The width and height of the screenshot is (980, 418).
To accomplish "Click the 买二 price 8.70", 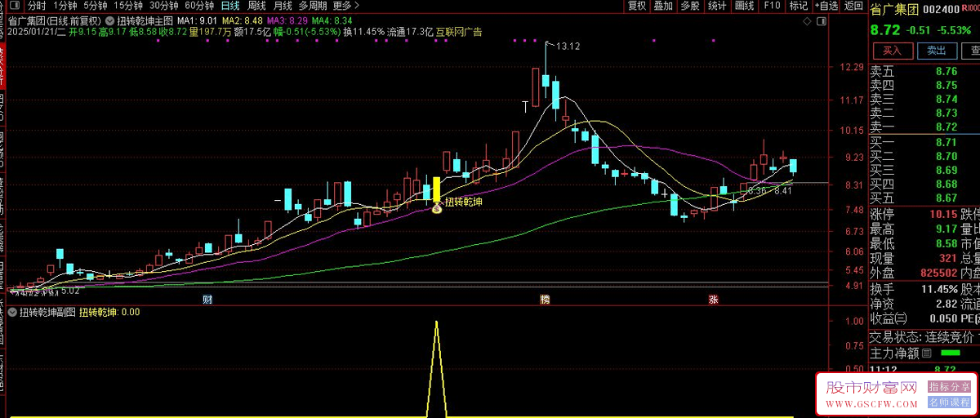I will tap(947, 157).
